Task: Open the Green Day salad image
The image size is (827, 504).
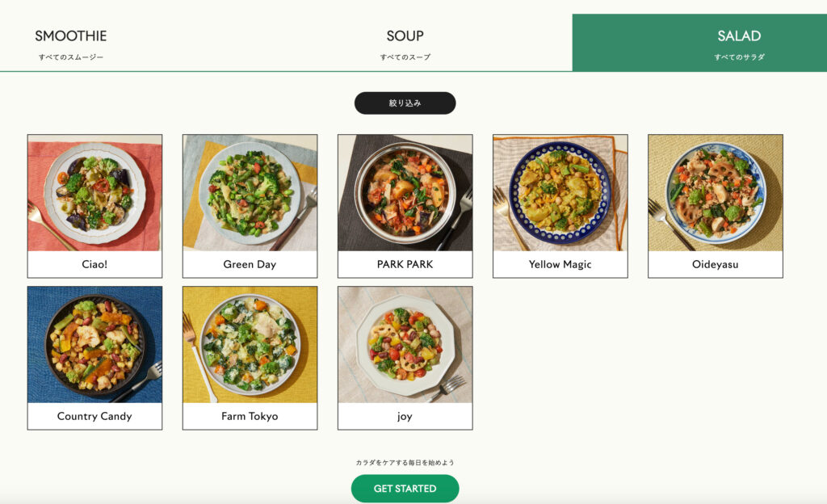Action: point(250,193)
